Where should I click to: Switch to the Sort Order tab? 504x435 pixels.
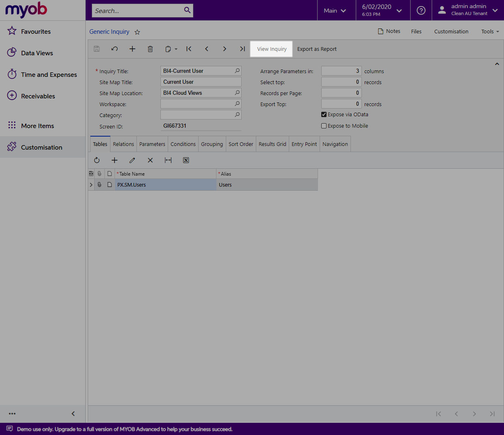point(241,144)
